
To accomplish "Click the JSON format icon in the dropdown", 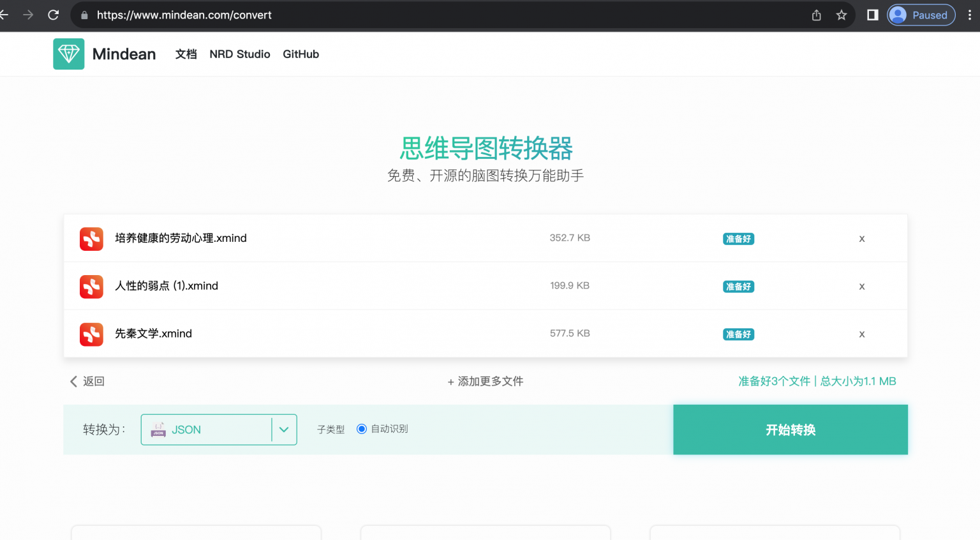I will (158, 430).
